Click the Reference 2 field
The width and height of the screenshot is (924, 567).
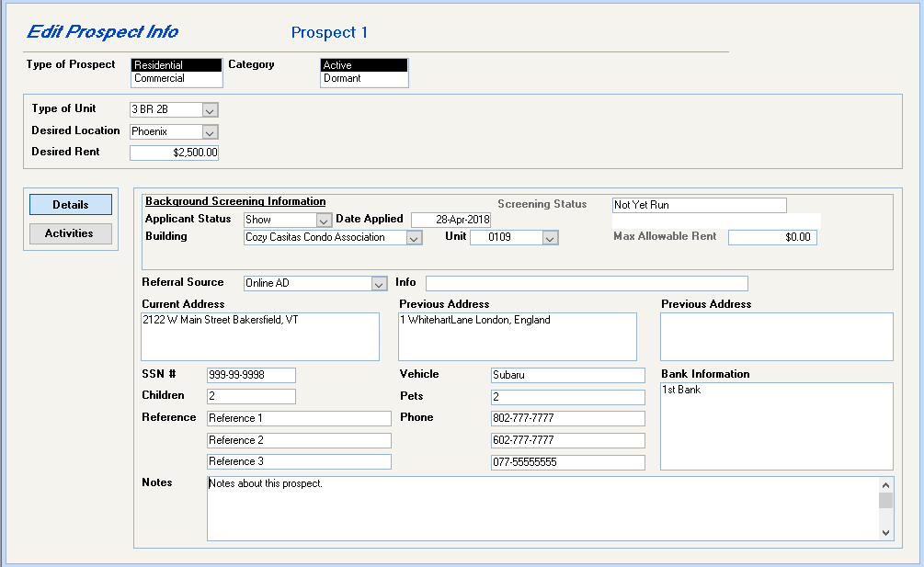(x=299, y=440)
